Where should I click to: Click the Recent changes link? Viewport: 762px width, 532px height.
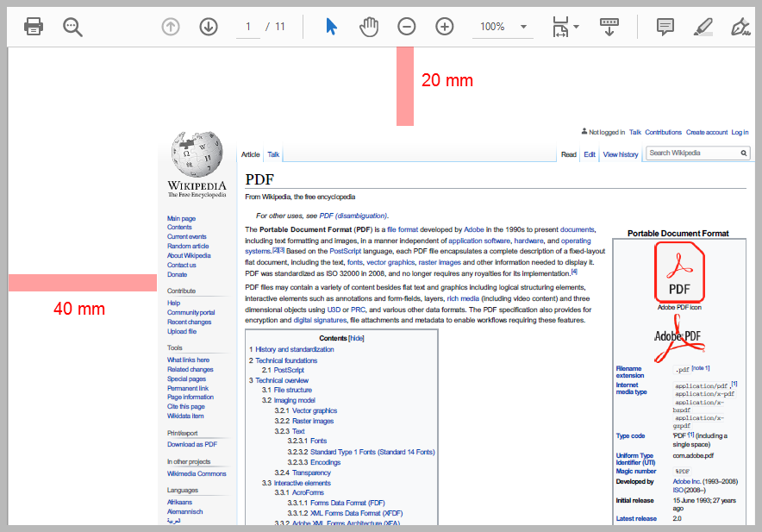[x=189, y=322]
